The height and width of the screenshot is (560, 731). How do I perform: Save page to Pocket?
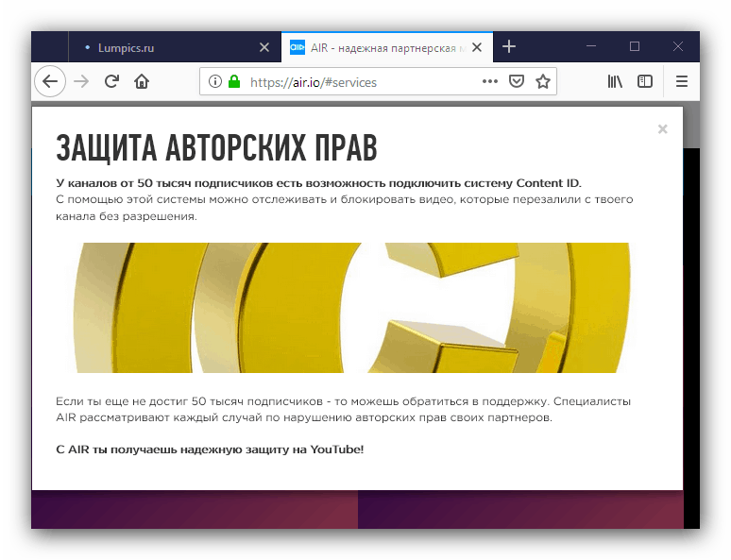pos(516,81)
